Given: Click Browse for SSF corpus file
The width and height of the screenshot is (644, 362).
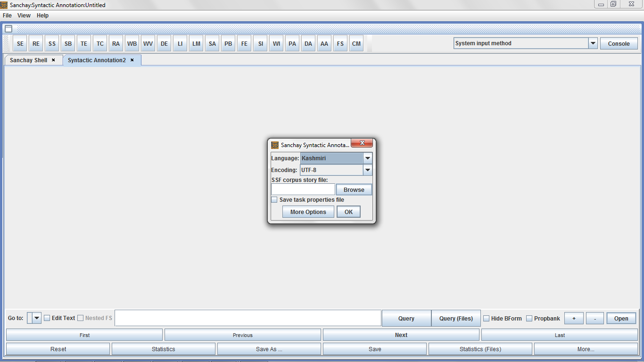Looking at the screenshot, I should point(354,189).
